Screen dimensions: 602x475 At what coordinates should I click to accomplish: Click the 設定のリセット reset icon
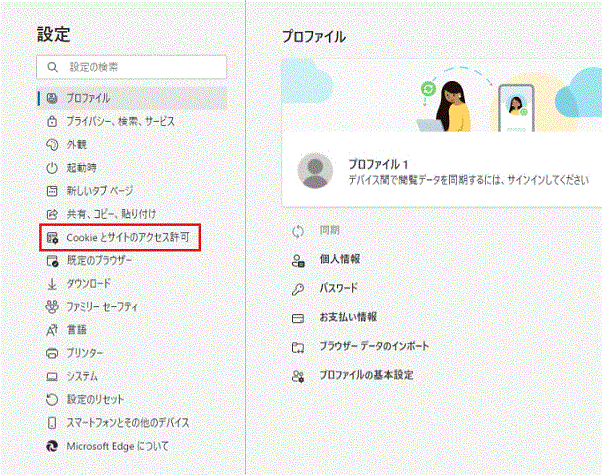coord(52,400)
